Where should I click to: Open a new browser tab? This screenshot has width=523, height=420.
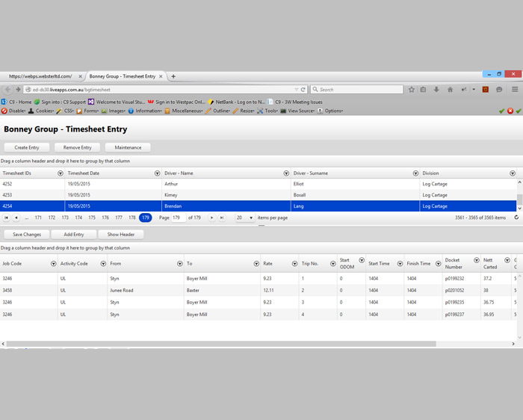point(173,76)
